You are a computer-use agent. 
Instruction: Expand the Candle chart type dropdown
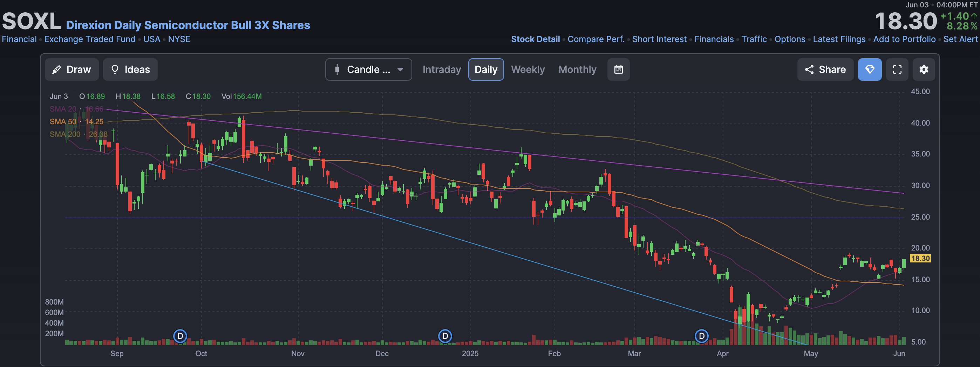coord(368,70)
